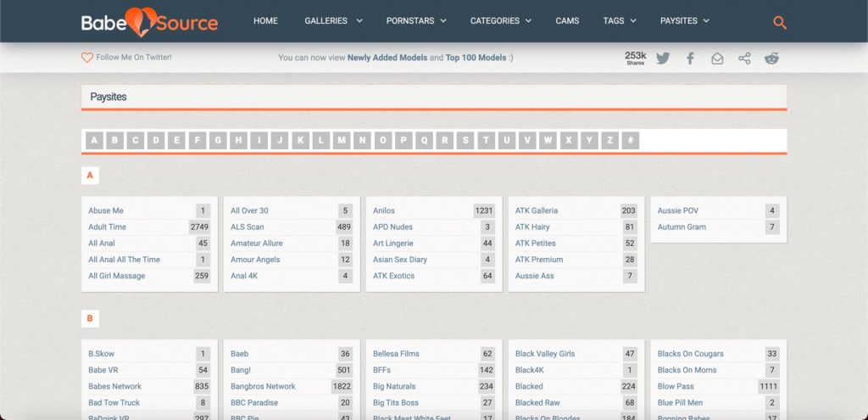Jump to letter F in alphabet bar

point(197,140)
